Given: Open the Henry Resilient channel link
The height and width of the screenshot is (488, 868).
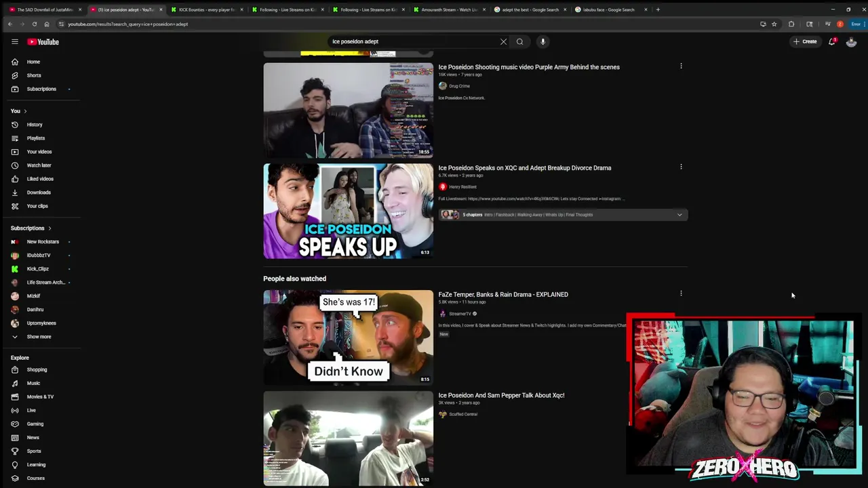Looking at the screenshot, I should coord(462,187).
